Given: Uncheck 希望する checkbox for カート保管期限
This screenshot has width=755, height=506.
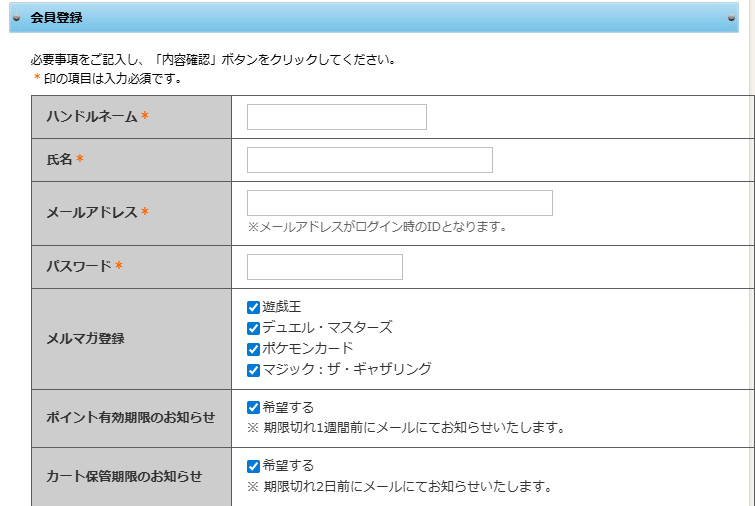Looking at the screenshot, I should pyautogui.click(x=253, y=466).
